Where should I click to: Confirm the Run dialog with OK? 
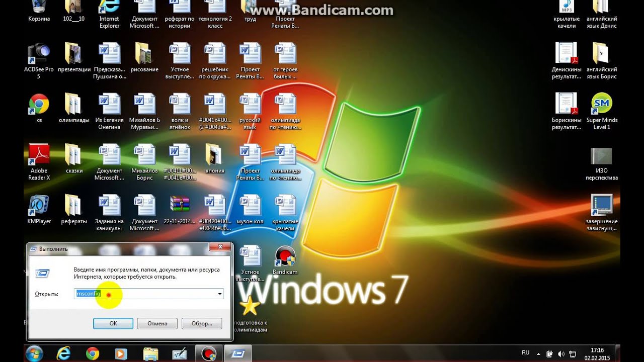[113, 323]
